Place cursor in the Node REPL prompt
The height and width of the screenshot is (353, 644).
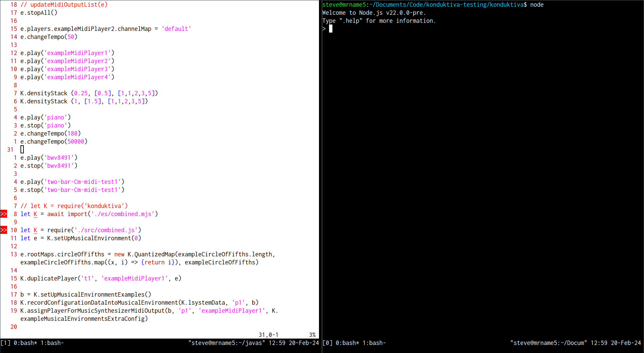click(331, 29)
